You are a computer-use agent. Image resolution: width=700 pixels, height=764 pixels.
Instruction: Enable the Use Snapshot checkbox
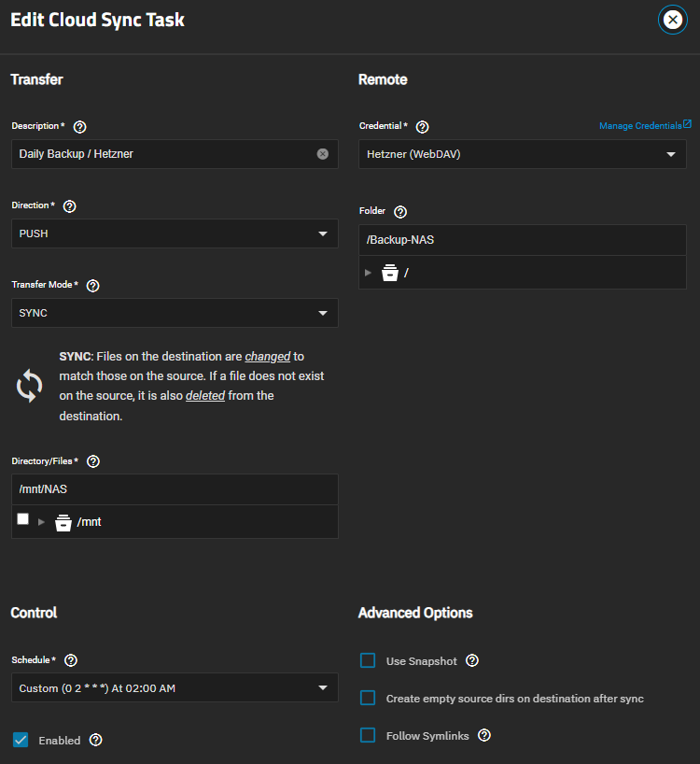point(368,661)
